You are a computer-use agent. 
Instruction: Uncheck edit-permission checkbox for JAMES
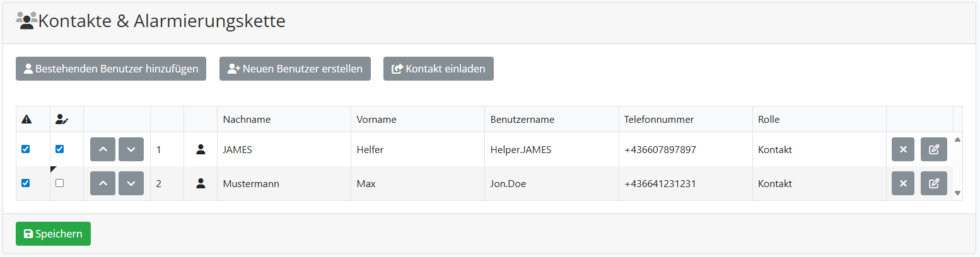(x=60, y=149)
